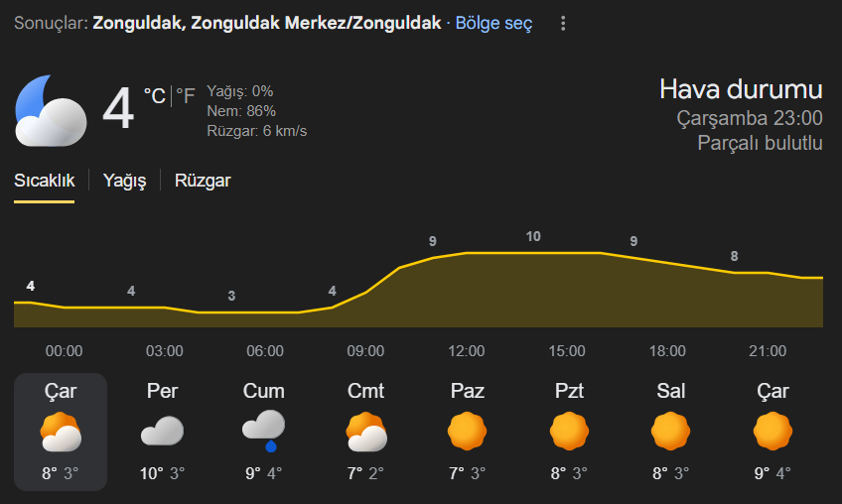Switch to the Rüzgar tab
The image size is (842, 504).
tap(203, 181)
